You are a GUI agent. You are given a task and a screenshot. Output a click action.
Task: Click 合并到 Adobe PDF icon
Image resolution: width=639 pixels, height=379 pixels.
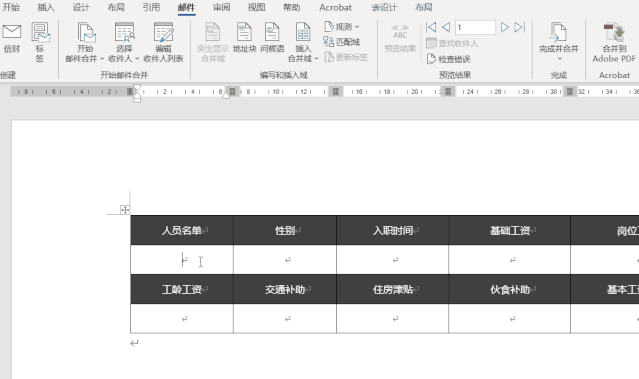614,33
